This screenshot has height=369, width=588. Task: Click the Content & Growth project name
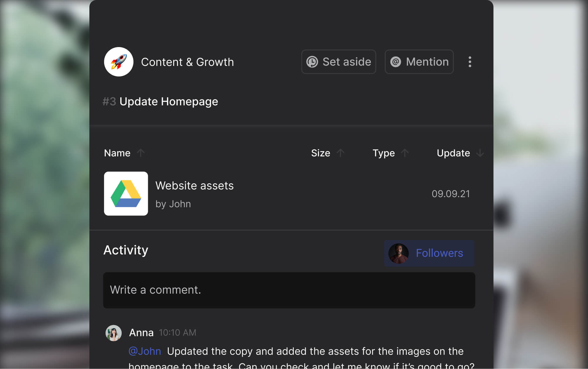(187, 62)
